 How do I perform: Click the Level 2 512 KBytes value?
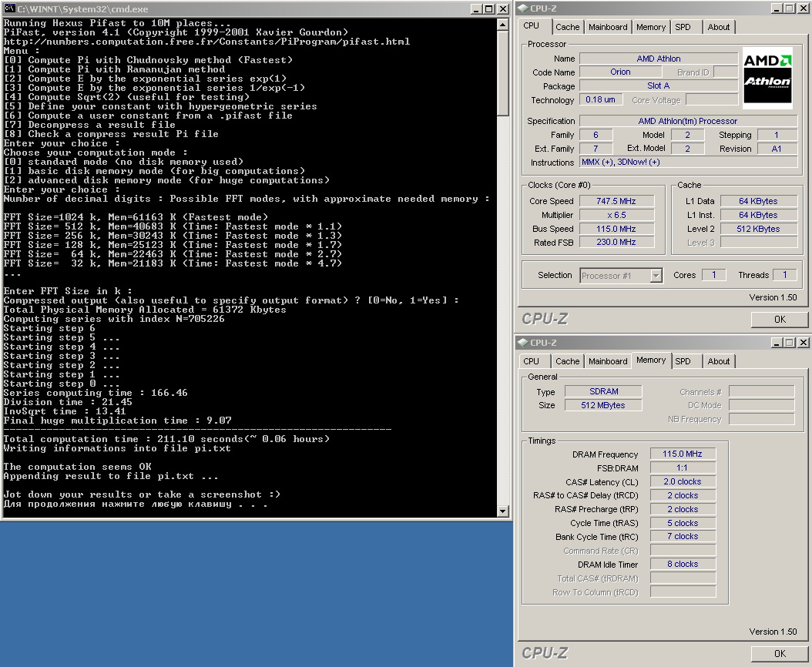758,229
